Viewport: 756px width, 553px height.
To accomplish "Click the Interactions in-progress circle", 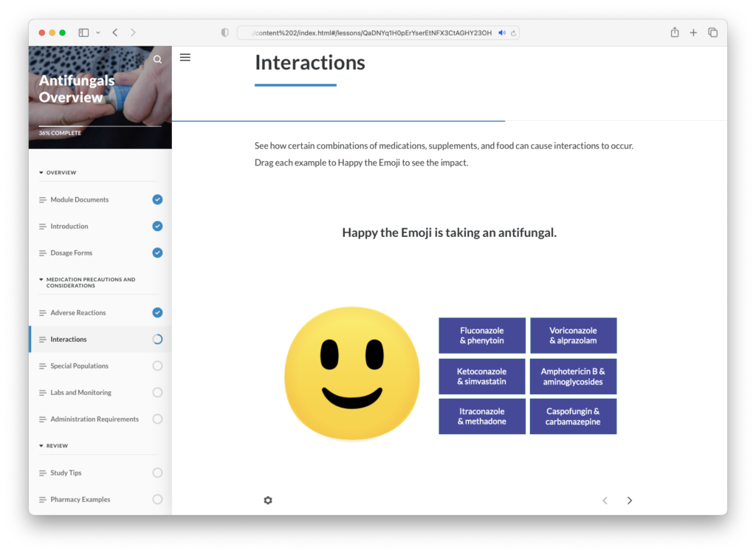I will [157, 340].
